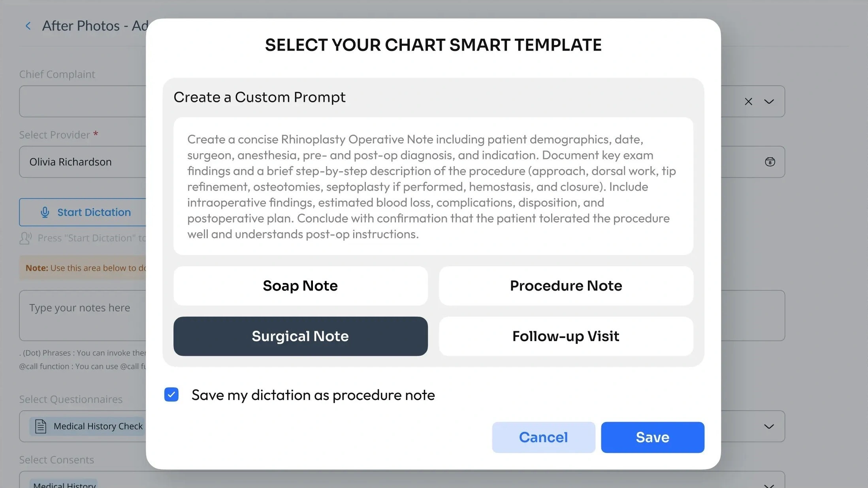Choose the Soap Note template
This screenshot has width=868, height=488.
300,286
